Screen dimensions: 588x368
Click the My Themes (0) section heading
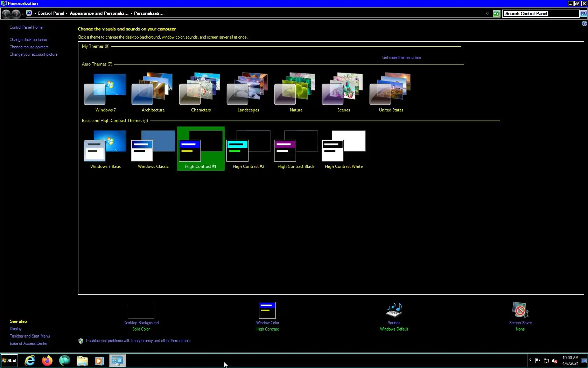[x=96, y=46]
